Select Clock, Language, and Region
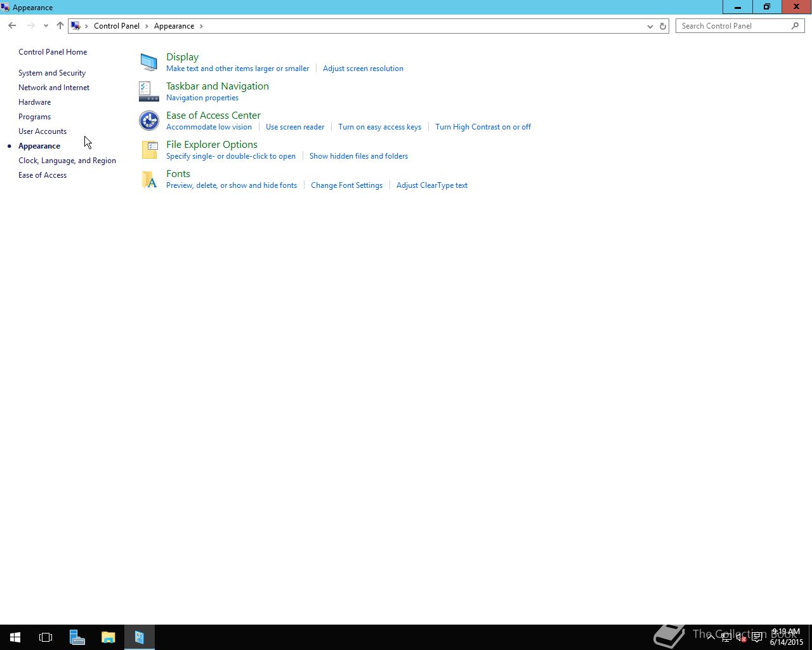Viewport: 812px width, 650px height. tap(67, 161)
